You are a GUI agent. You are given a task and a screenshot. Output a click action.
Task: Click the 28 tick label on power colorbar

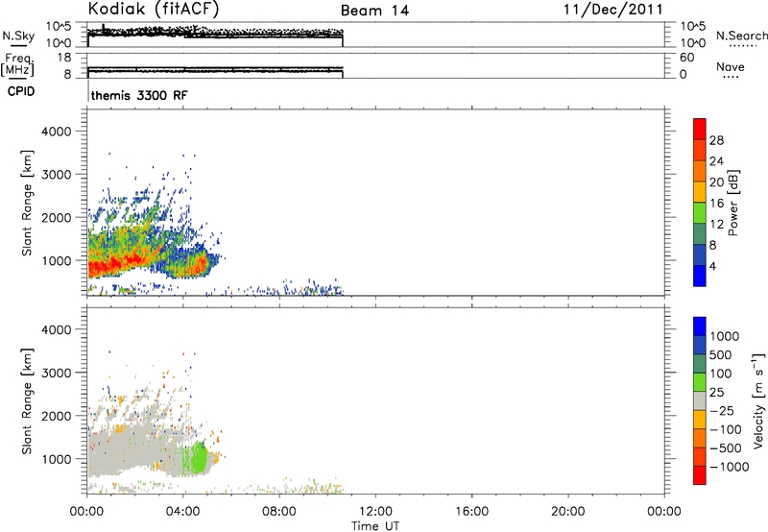pos(716,140)
